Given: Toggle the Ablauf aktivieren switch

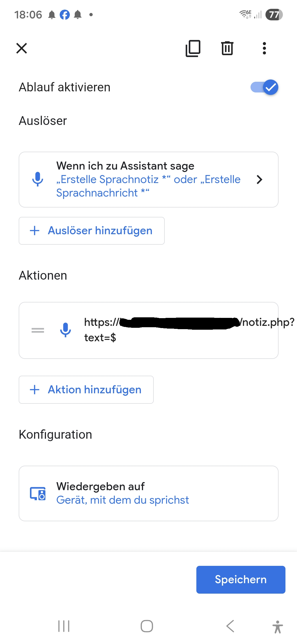Looking at the screenshot, I should pyautogui.click(x=264, y=87).
